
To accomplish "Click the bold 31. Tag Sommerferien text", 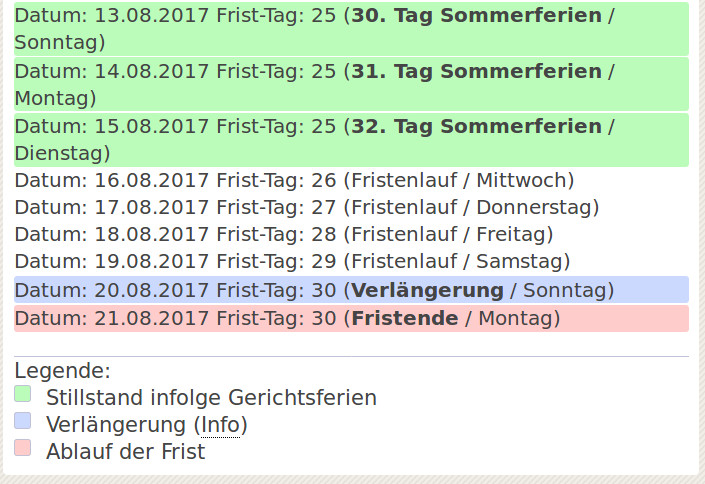I will pyautogui.click(x=477, y=71).
